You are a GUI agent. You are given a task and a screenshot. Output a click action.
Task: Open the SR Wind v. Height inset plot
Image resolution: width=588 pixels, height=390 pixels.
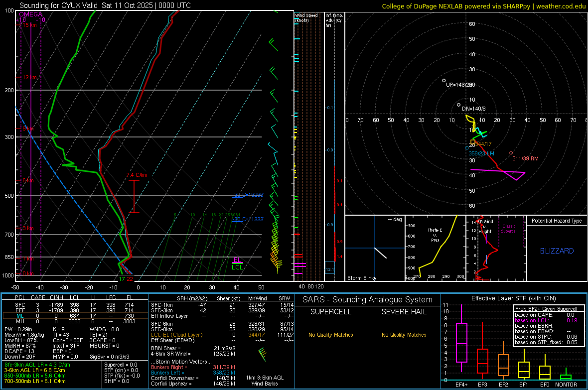pyautogui.click(x=496, y=248)
